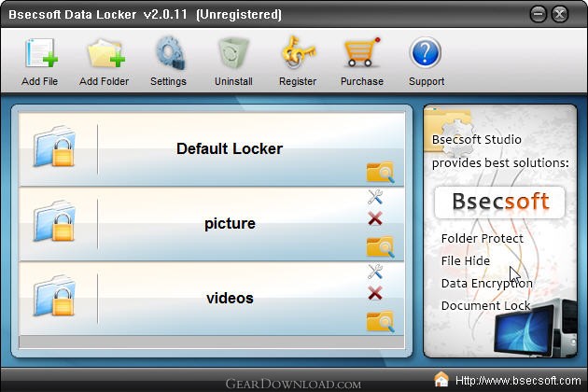This screenshot has width=588, height=392.
Task: Click the home icon in the status bar
Action: (441, 379)
